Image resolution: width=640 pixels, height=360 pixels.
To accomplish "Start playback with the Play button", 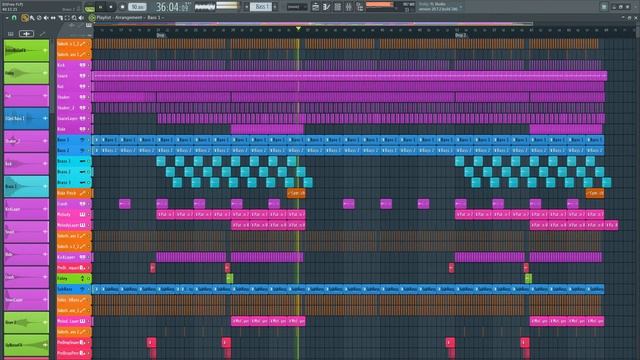I will (100, 7).
